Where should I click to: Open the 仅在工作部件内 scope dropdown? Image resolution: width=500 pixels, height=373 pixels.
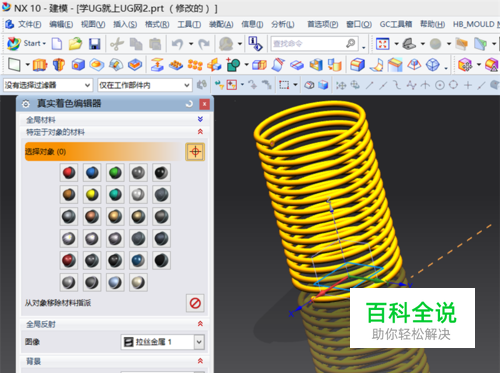click(145, 85)
